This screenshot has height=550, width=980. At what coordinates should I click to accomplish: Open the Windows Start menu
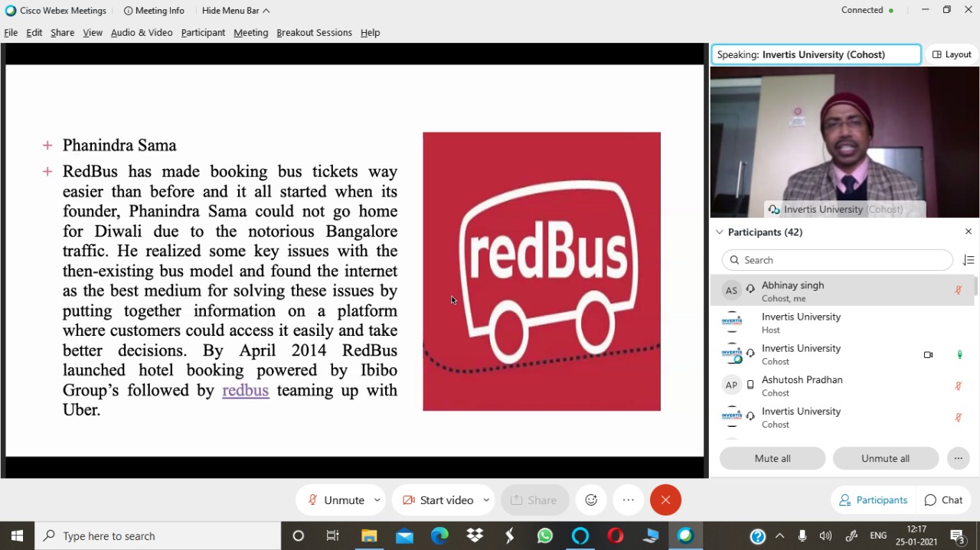[17, 535]
